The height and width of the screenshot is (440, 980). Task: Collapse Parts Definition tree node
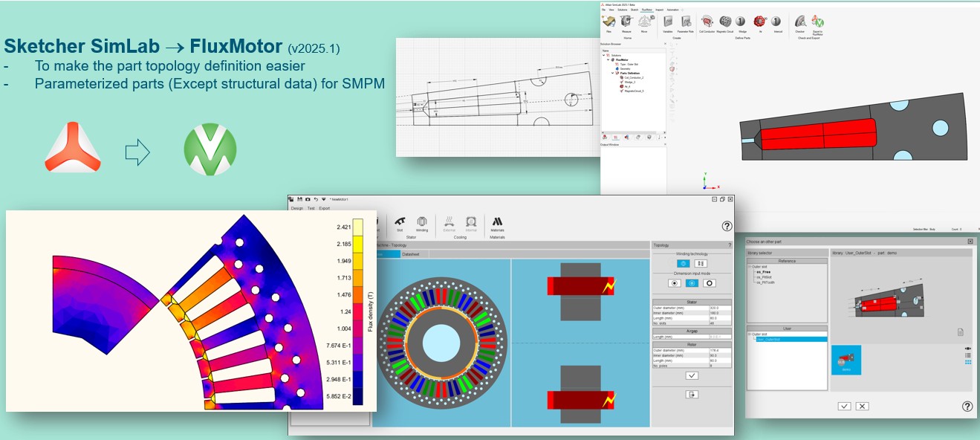(612, 73)
